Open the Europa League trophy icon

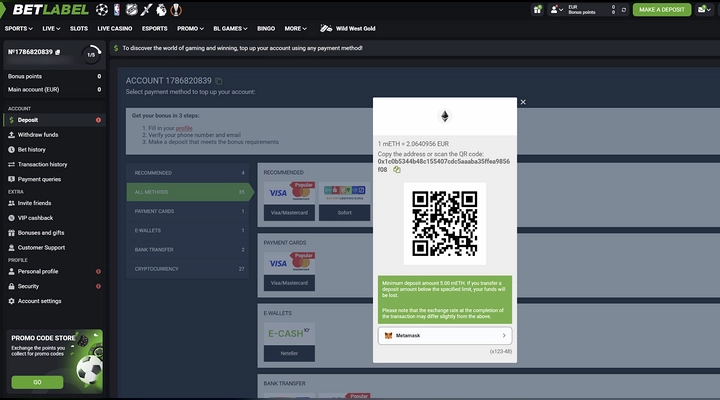176,10
